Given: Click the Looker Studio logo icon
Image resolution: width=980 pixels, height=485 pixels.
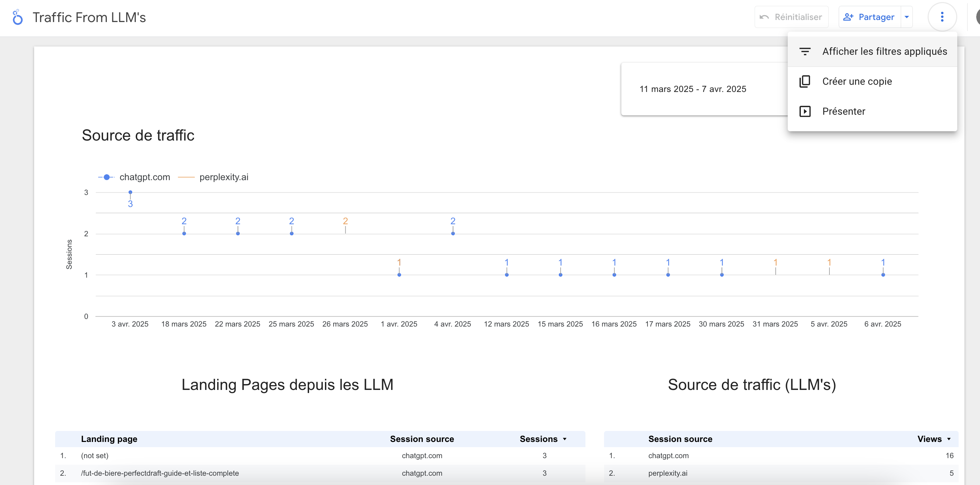Looking at the screenshot, I should point(18,17).
